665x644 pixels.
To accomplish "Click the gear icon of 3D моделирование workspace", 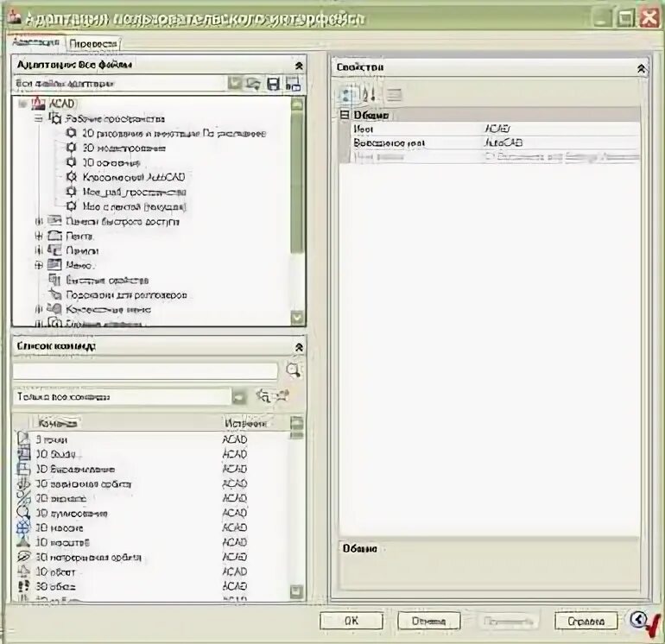I will click(x=71, y=148).
